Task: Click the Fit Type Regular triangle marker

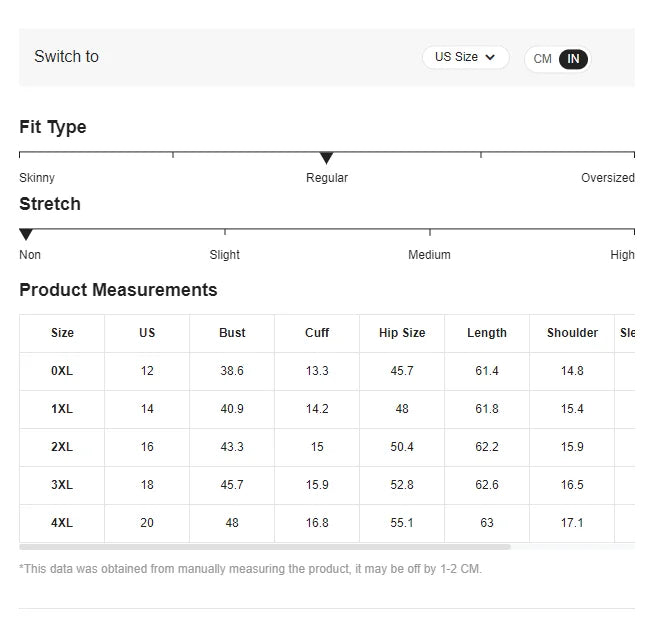Action: coord(326,158)
